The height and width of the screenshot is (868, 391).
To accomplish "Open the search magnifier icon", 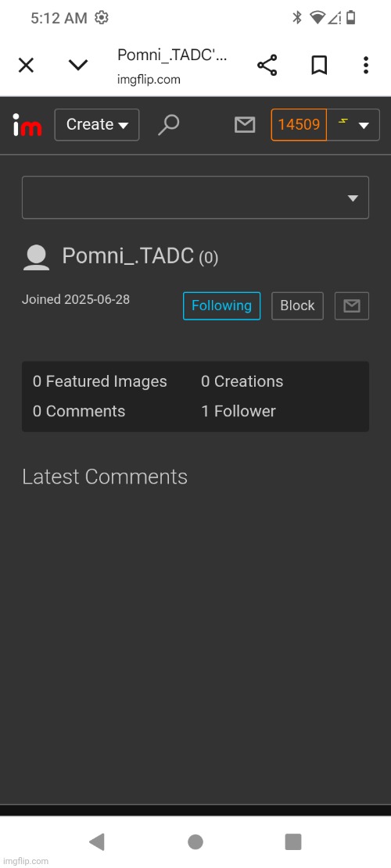I will click(x=168, y=124).
